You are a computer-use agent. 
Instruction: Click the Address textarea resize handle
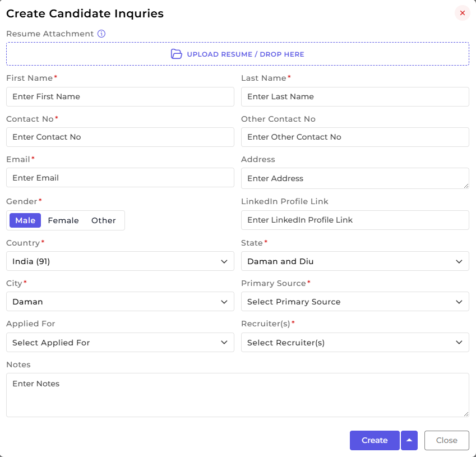[466, 186]
